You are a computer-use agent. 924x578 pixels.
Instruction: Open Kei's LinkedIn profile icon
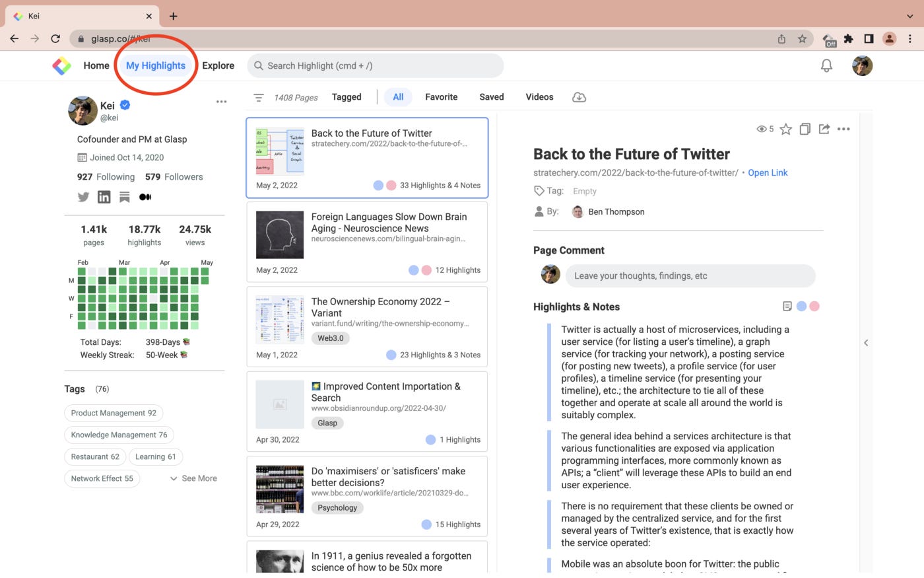coord(104,197)
